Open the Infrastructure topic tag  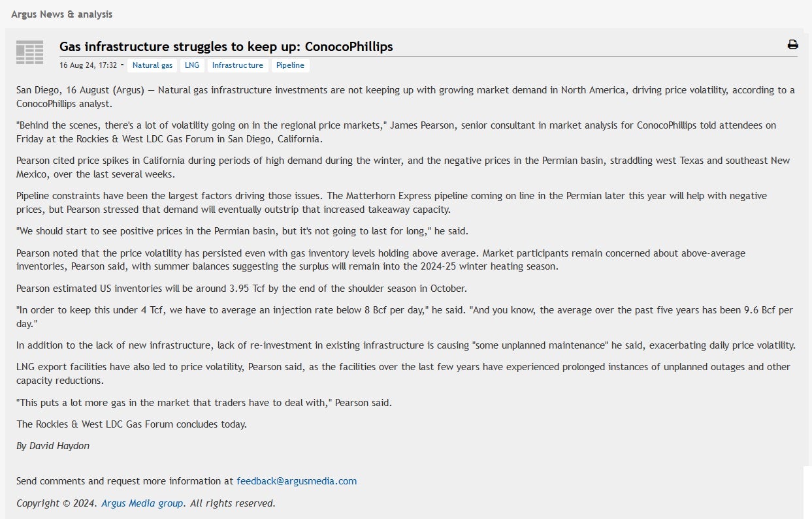237,65
